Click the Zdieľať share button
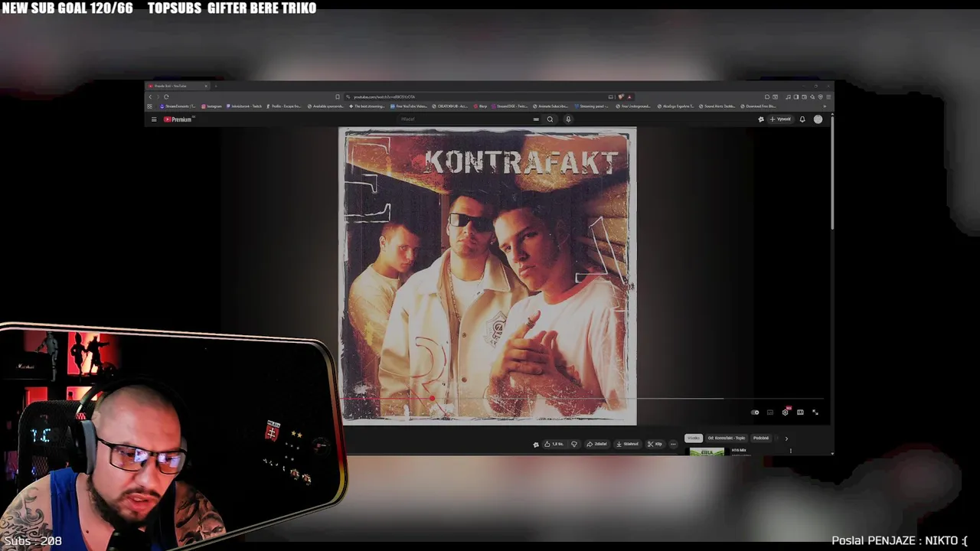 coord(596,444)
